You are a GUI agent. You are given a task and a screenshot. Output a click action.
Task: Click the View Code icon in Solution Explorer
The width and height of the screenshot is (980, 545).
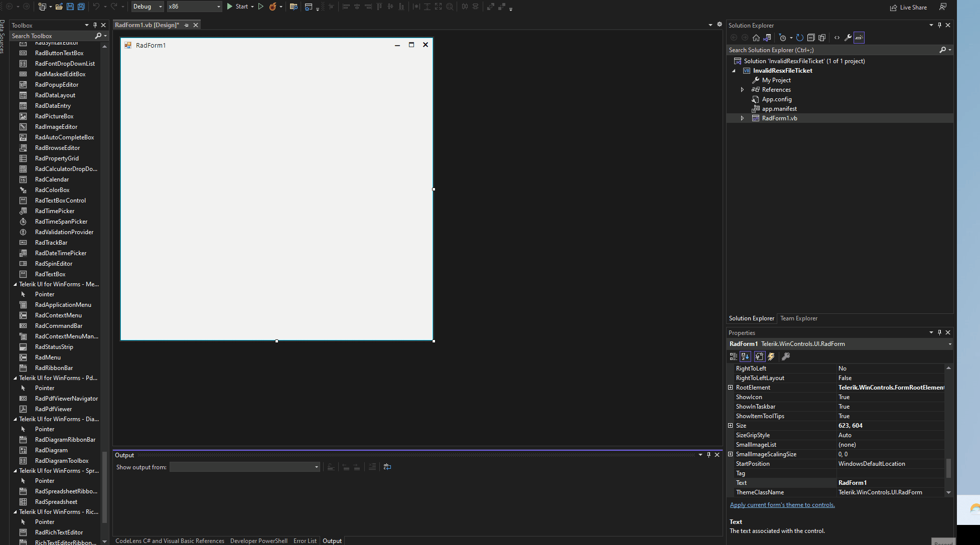tap(836, 38)
